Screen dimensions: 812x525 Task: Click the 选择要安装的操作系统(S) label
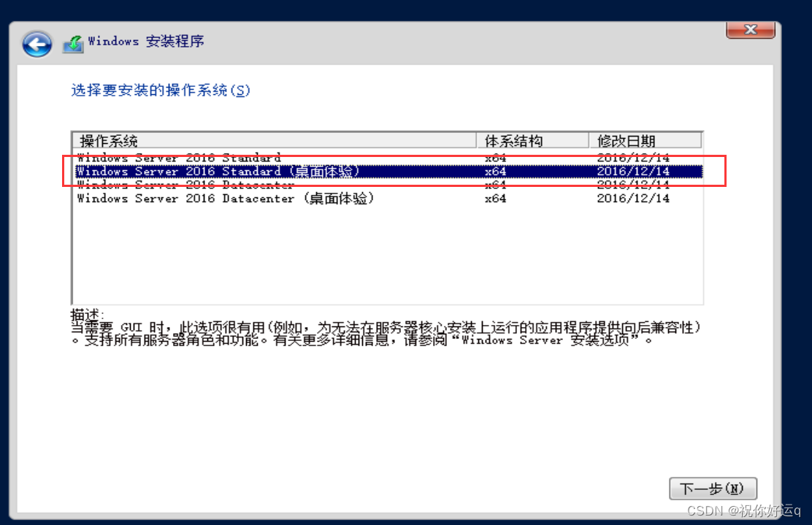[161, 90]
